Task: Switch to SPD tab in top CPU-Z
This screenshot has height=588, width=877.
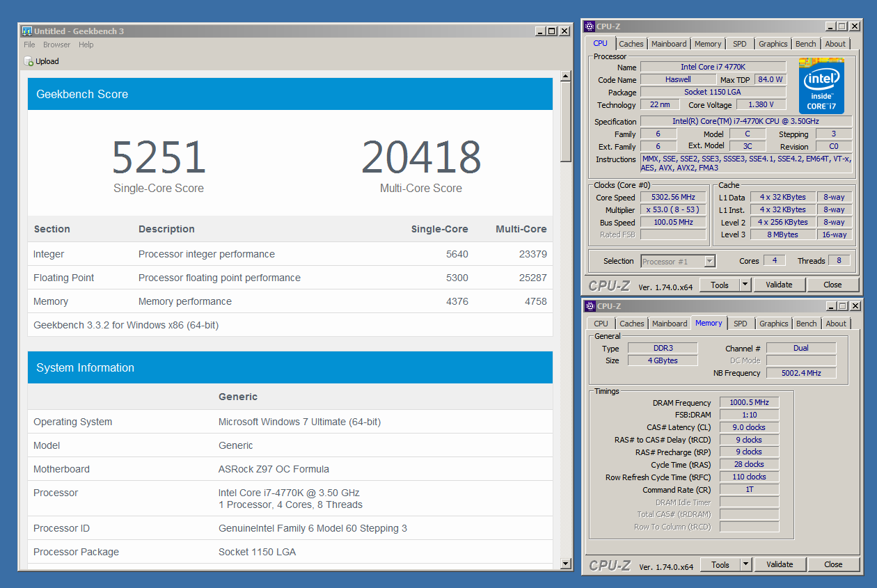Action: 740,44
